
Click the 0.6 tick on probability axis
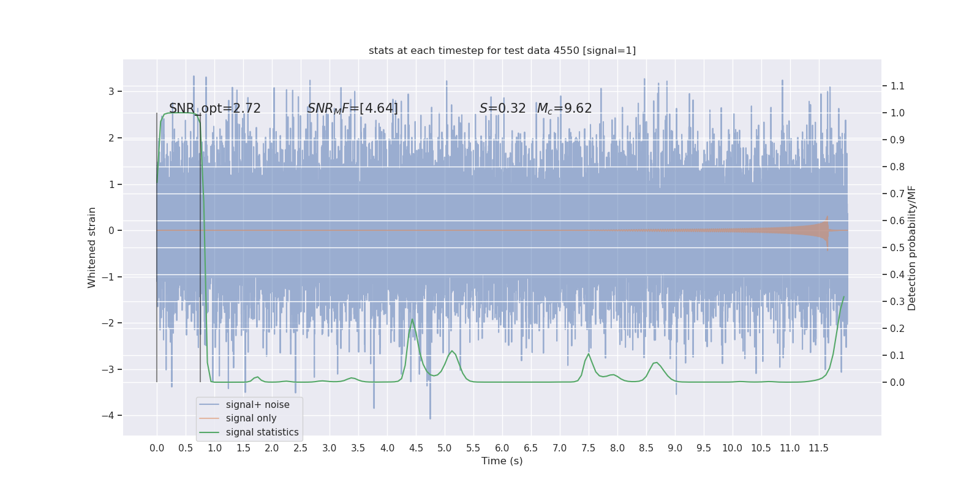897,221
